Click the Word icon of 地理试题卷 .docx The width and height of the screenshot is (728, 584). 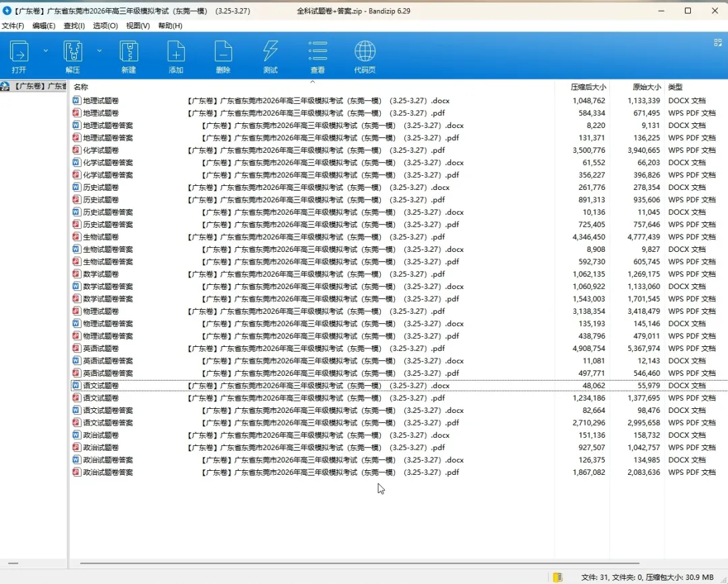[77, 100]
